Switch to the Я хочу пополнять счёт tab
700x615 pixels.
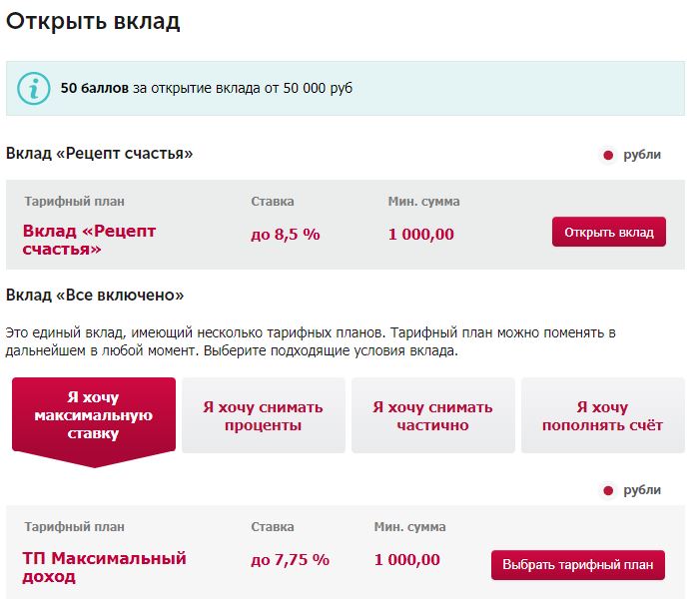602,415
